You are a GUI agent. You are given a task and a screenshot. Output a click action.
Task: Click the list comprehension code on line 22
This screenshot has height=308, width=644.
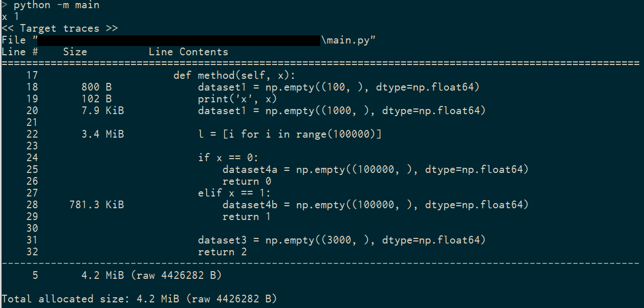point(290,135)
